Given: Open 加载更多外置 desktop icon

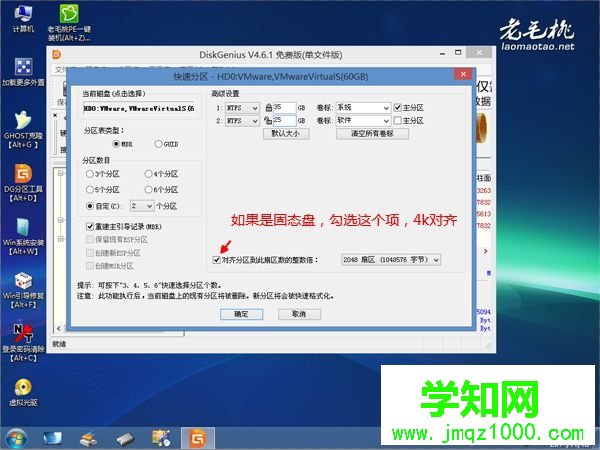Looking at the screenshot, I should click(23, 72).
